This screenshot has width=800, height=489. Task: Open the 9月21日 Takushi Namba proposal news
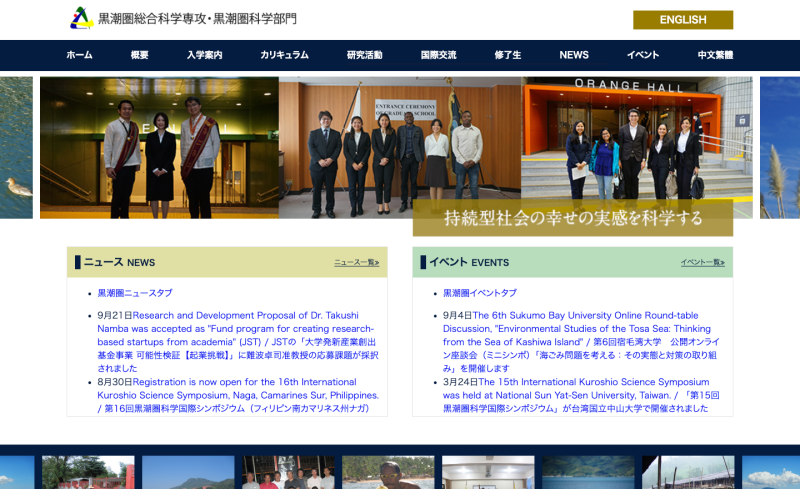pyautogui.click(x=238, y=341)
